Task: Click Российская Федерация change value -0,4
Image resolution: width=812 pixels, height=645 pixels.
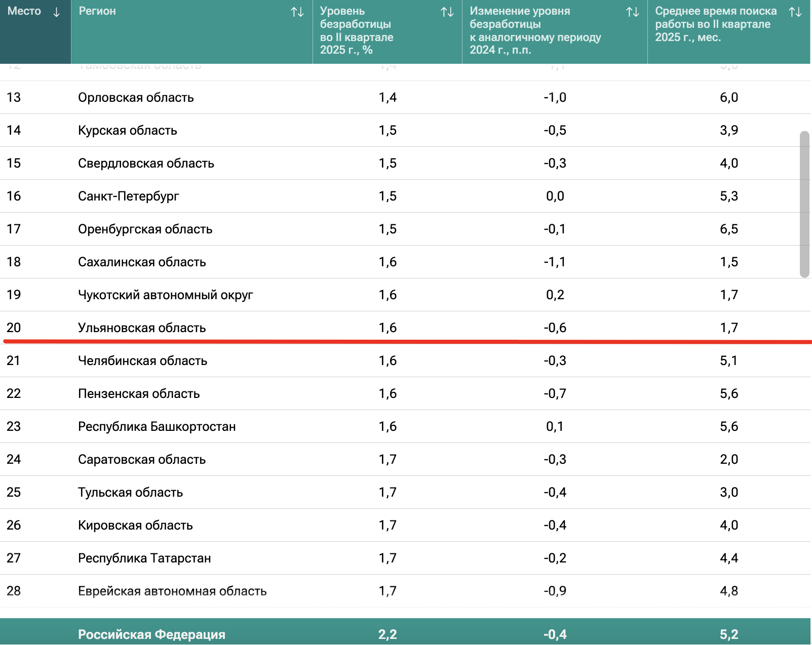Action: click(555, 635)
